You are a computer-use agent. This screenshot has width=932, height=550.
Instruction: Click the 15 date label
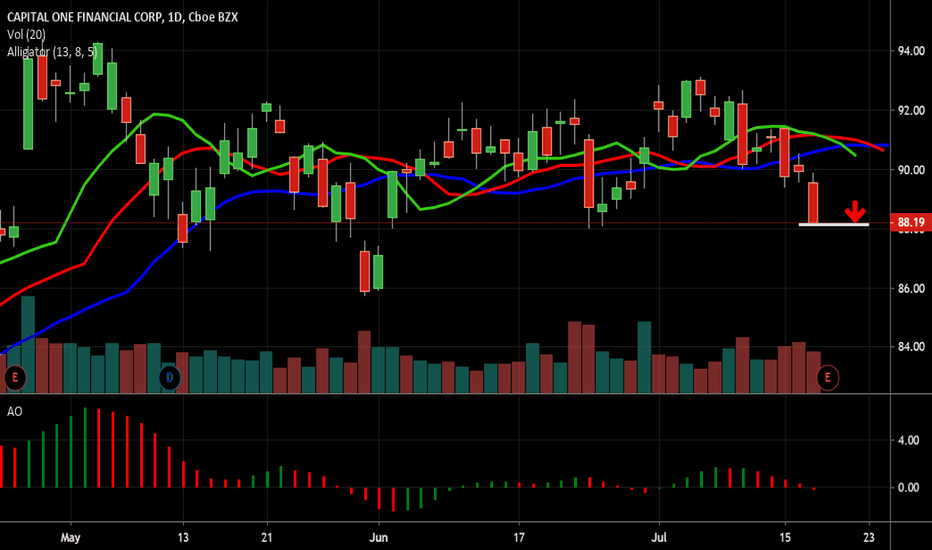click(785, 538)
